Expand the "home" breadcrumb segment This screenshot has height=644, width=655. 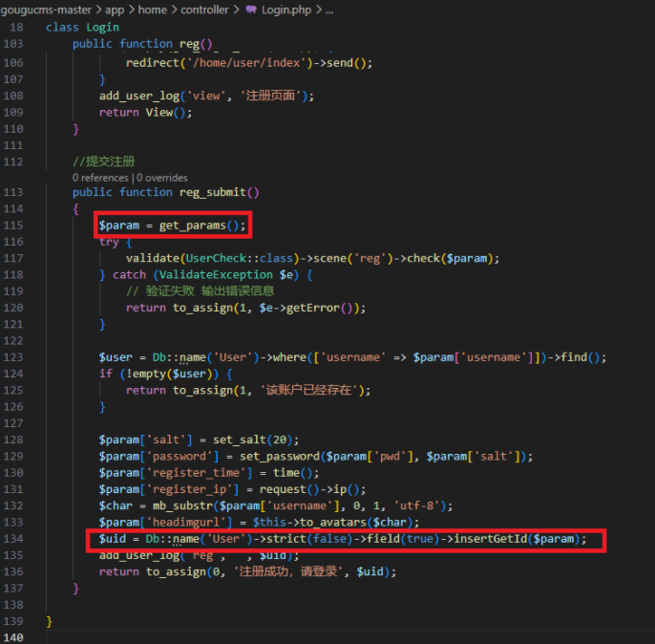click(x=154, y=10)
